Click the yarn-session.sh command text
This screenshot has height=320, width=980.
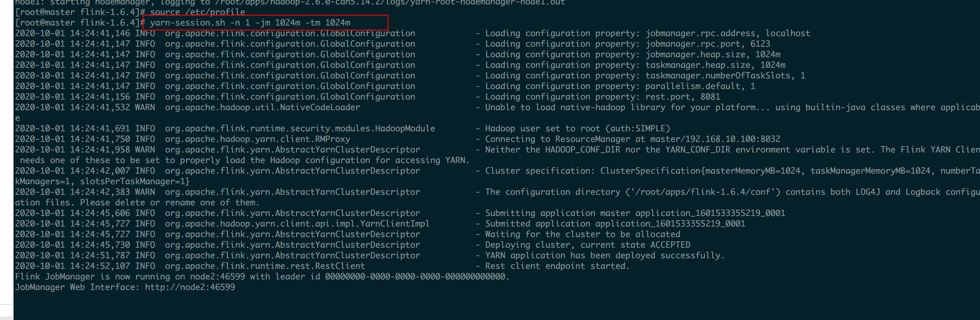click(x=250, y=23)
